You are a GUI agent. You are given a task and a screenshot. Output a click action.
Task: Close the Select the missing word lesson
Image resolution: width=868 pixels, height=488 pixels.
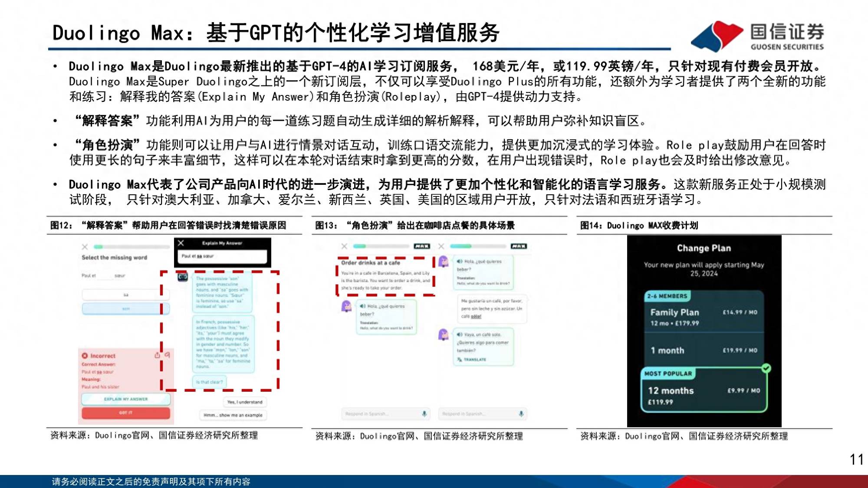point(85,247)
